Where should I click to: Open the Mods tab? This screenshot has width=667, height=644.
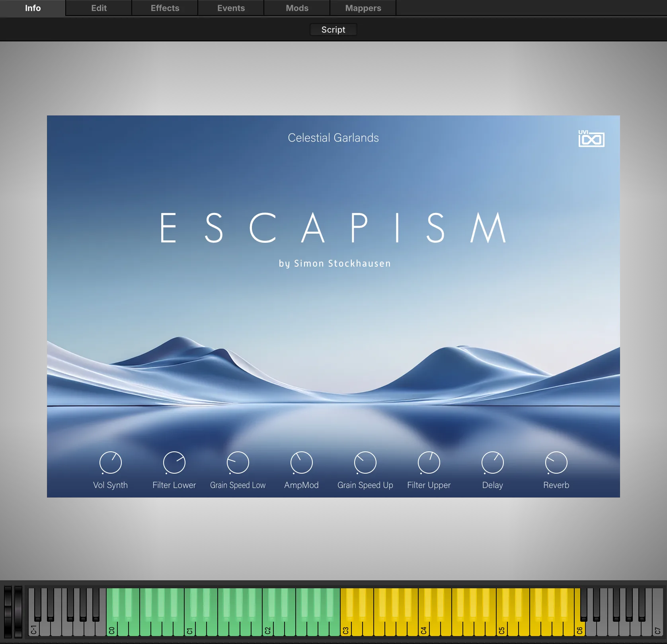(297, 8)
